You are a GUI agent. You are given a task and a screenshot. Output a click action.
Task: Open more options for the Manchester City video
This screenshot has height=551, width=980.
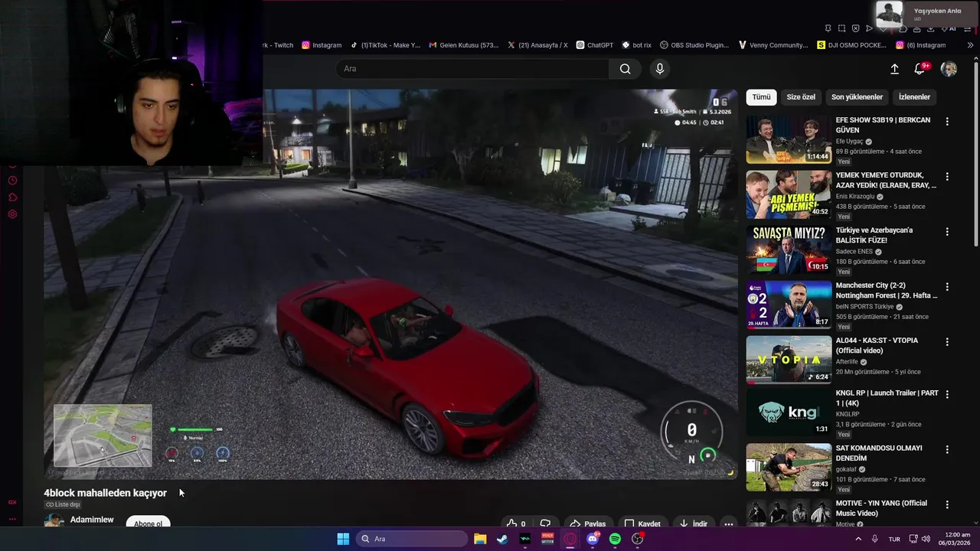pyautogui.click(x=947, y=287)
